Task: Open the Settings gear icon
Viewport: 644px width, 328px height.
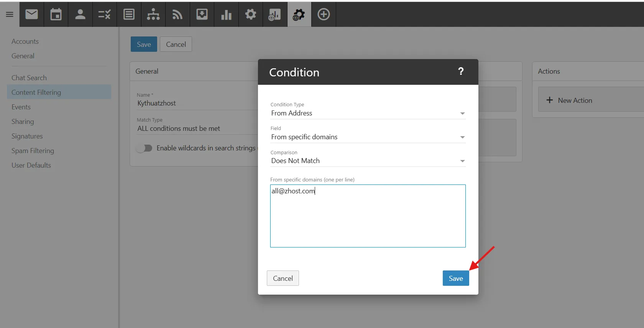Action: [250, 15]
